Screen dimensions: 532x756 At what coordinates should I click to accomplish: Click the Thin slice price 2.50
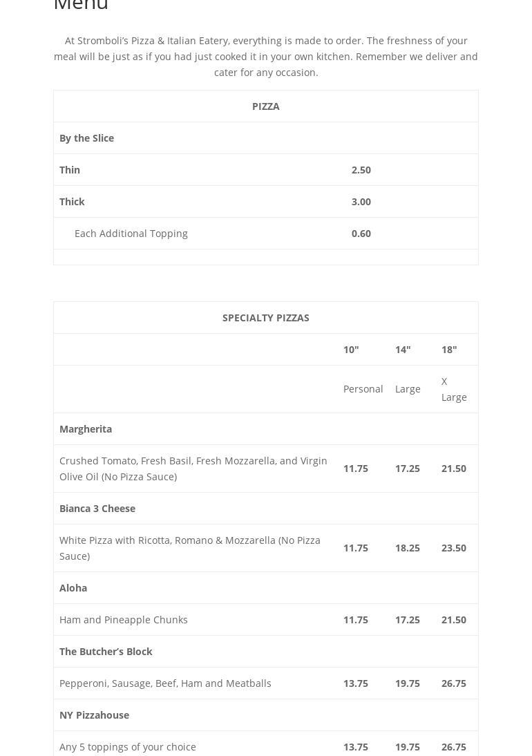click(x=361, y=170)
